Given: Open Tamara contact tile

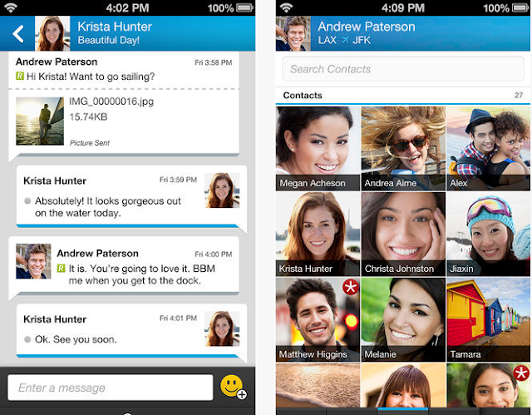Looking at the screenshot, I should click(488, 319).
